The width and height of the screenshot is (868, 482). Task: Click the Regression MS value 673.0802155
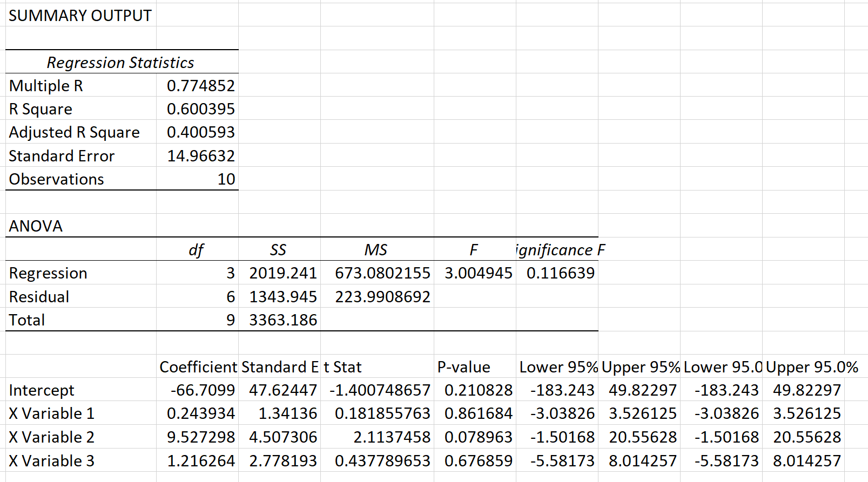pyautogui.click(x=382, y=273)
